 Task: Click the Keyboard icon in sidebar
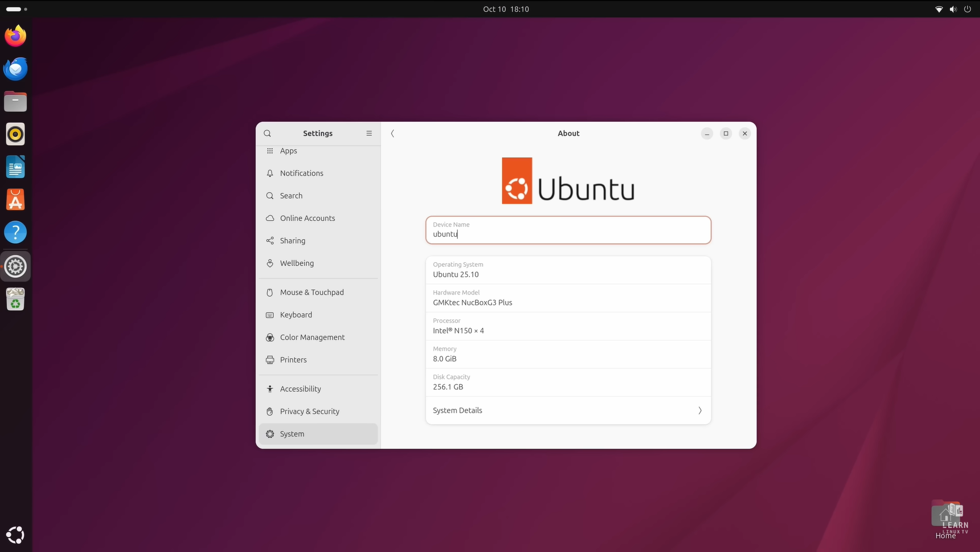[270, 315]
